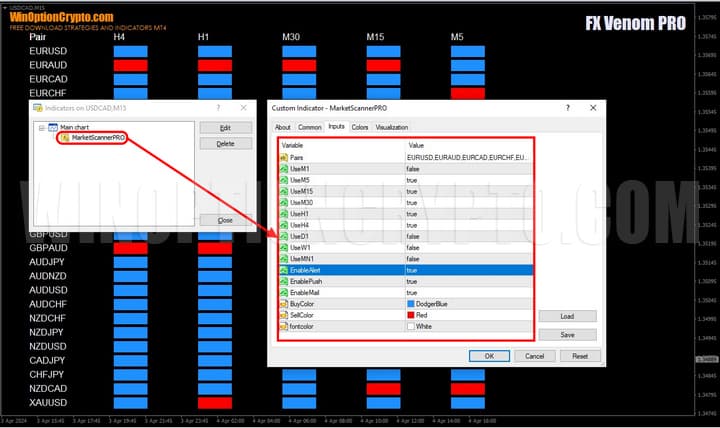This screenshot has height=428, width=720.
Task: Edit the Pairs value field
Action: [469, 158]
